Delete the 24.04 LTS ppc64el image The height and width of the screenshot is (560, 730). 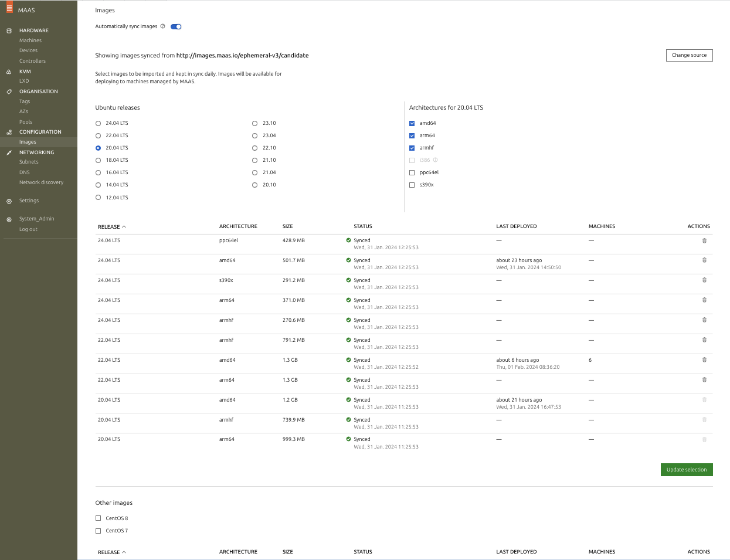tap(704, 240)
